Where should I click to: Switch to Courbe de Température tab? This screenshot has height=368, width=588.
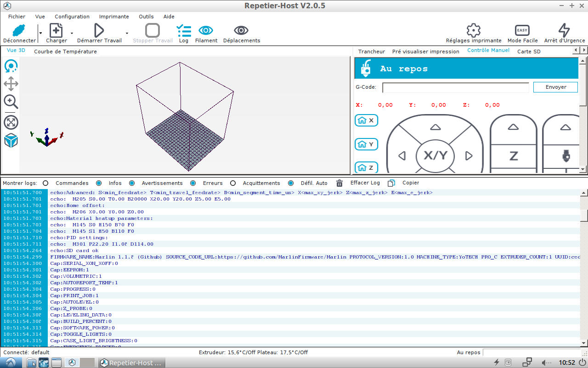(x=65, y=52)
